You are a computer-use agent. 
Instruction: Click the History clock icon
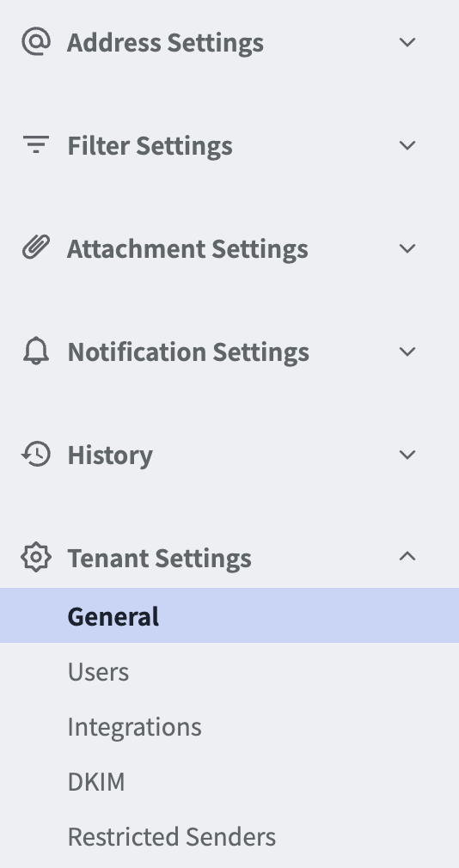36,455
